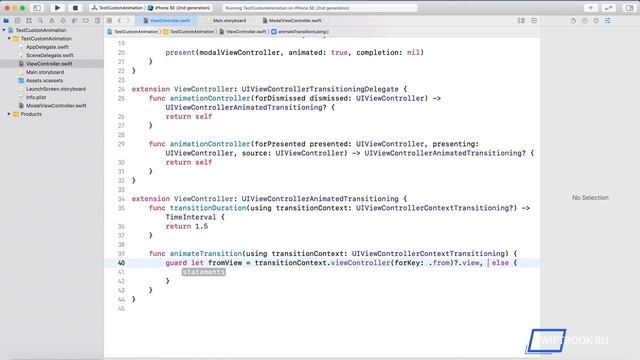Expand the Products group
Image resolution: width=640 pixels, height=360 pixels.
(9, 114)
